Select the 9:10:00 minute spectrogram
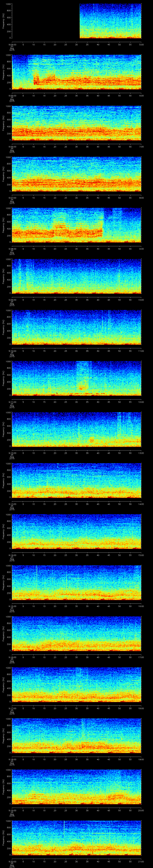This screenshot has width=153, height=868. click(77, 327)
